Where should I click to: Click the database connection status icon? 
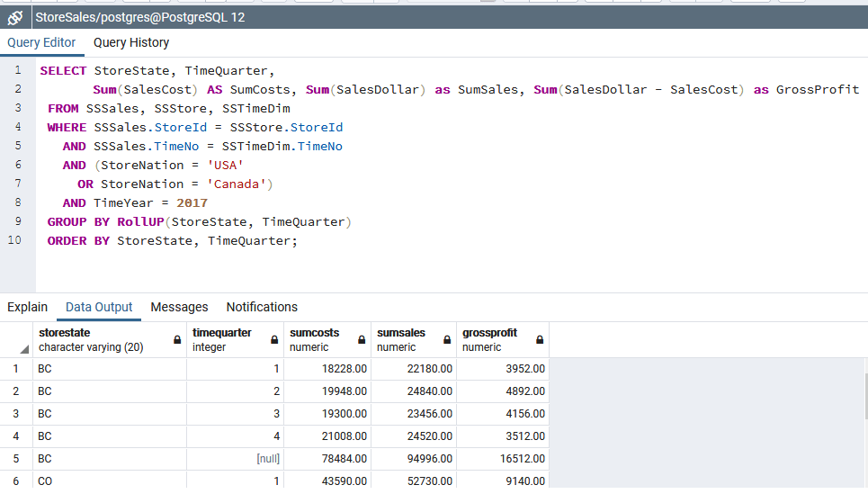[14, 17]
